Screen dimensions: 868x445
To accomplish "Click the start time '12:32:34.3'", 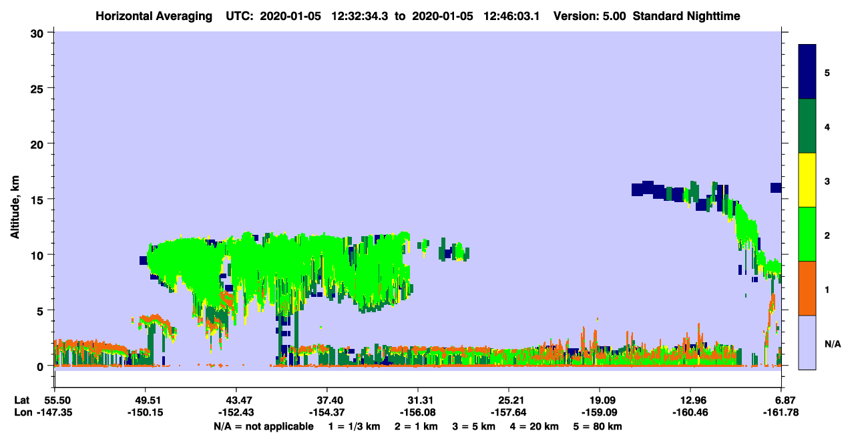I will tap(361, 16).
